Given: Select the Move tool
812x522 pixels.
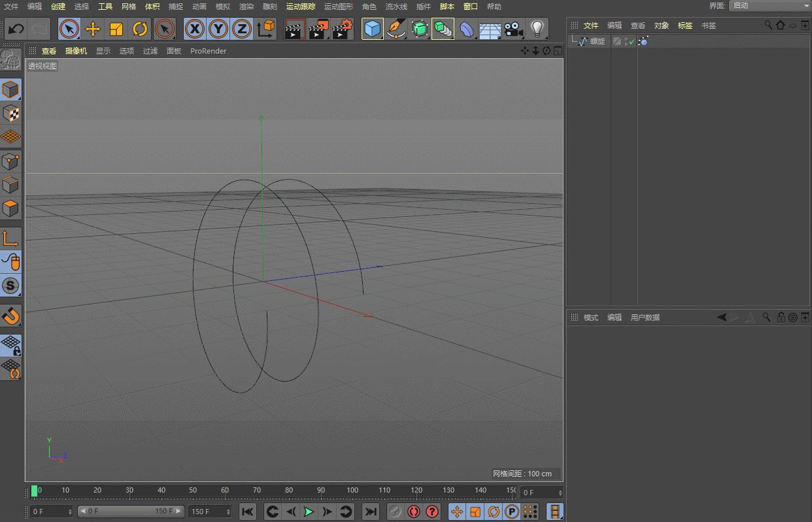Looking at the screenshot, I should (93, 29).
